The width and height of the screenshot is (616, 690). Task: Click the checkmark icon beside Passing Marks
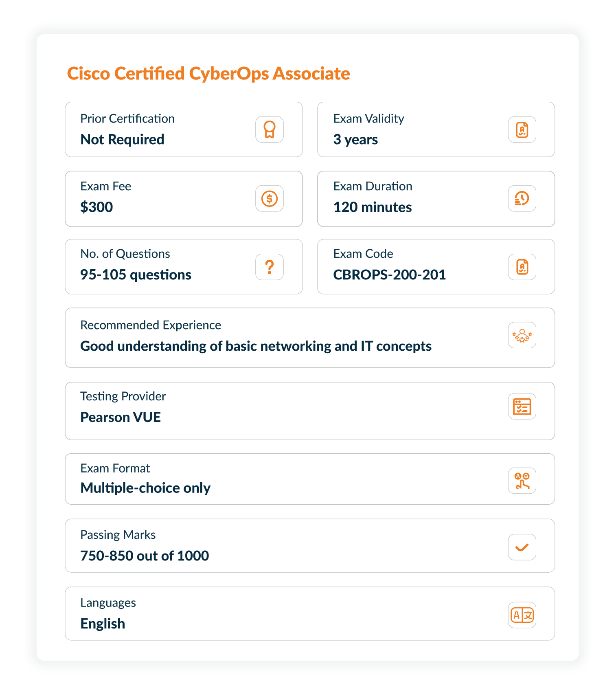(x=522, y=547)
